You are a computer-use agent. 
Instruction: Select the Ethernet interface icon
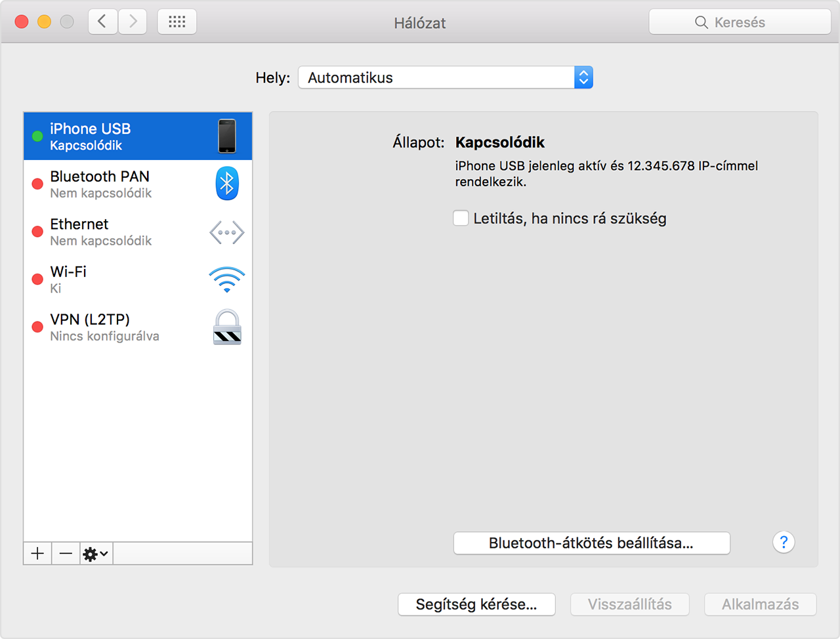tap(227, 232)
